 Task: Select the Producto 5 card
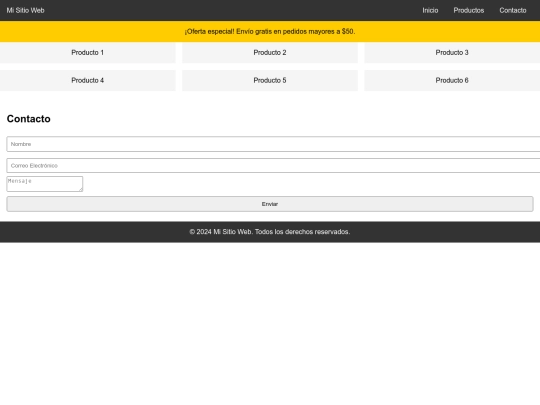pos(270,80)
